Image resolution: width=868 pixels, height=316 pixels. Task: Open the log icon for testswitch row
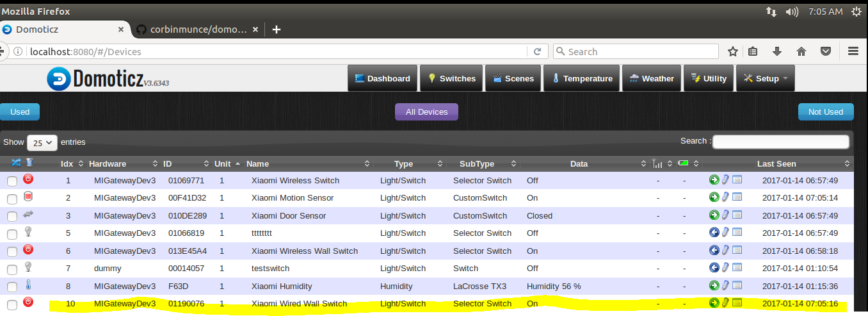737,268
